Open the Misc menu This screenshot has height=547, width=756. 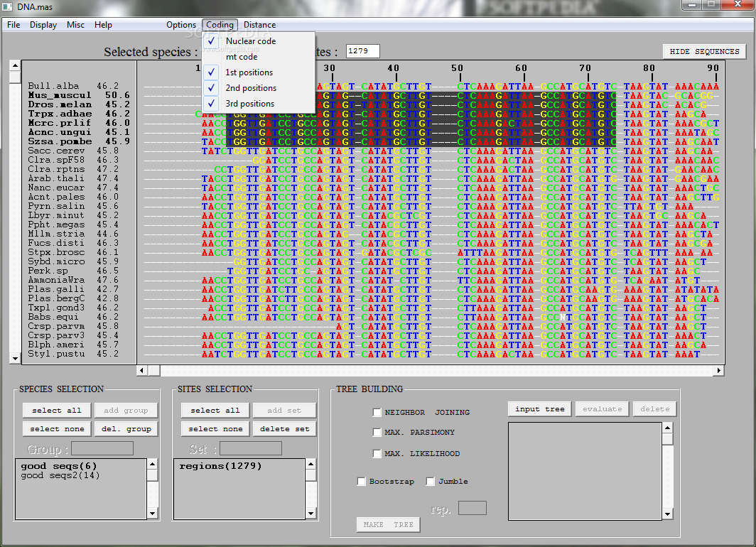click(75, 25)
